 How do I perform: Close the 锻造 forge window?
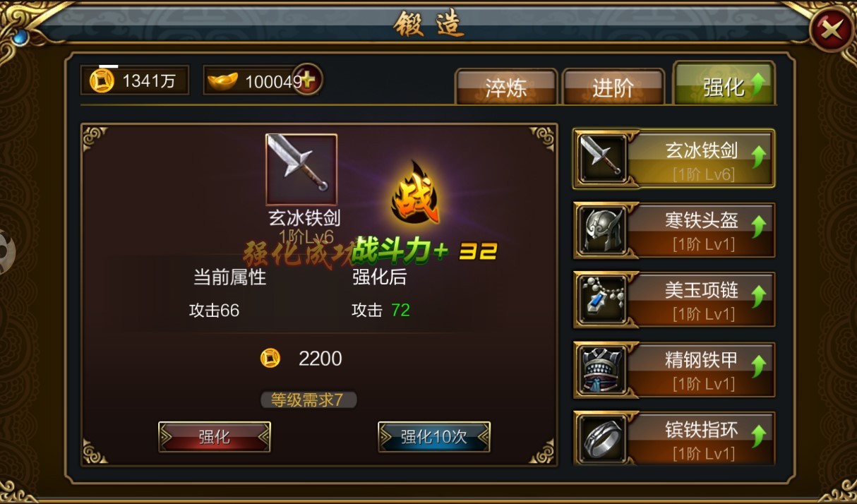point(831,30)
